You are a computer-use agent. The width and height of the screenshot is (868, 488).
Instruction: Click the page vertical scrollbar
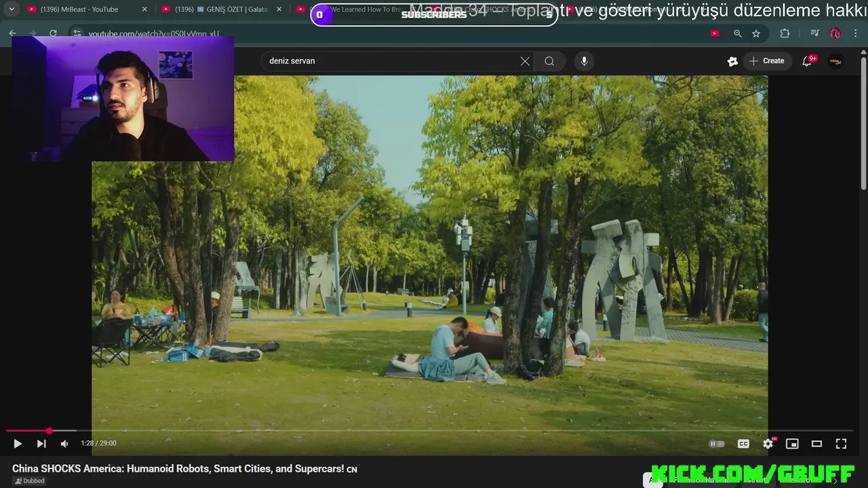coord(863,122)
